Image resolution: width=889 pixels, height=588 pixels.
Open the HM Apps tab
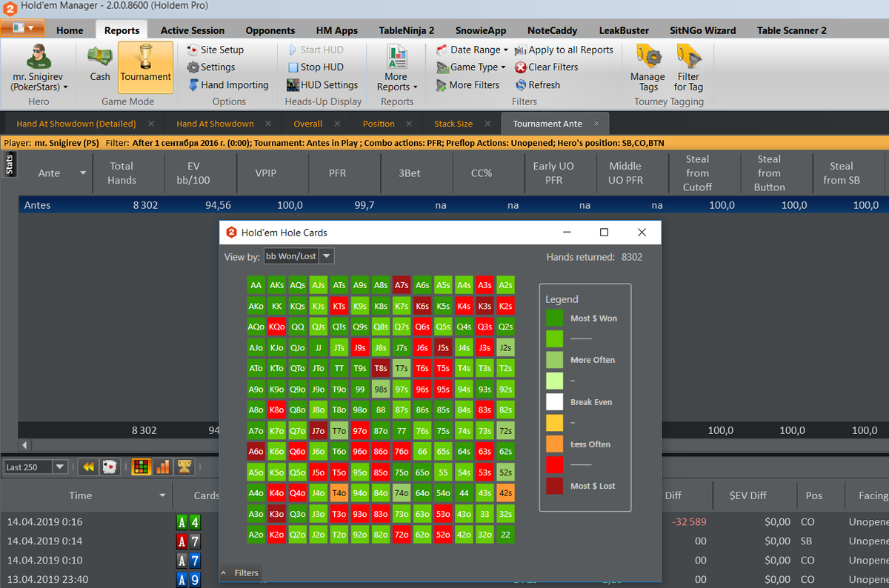tap(337, 30)
